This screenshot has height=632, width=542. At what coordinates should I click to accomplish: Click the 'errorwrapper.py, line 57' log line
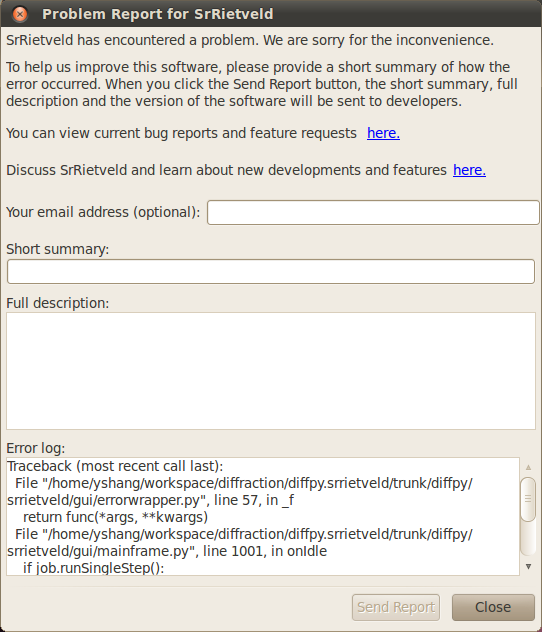pyautogui.click(x=151, y=500)
